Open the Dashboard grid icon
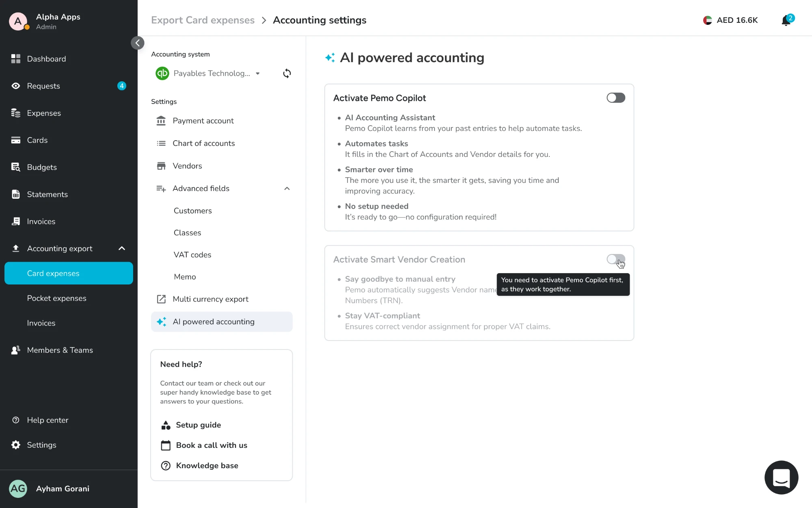The width and height of the screenshot is (812, 508). [x=16, y=59]
